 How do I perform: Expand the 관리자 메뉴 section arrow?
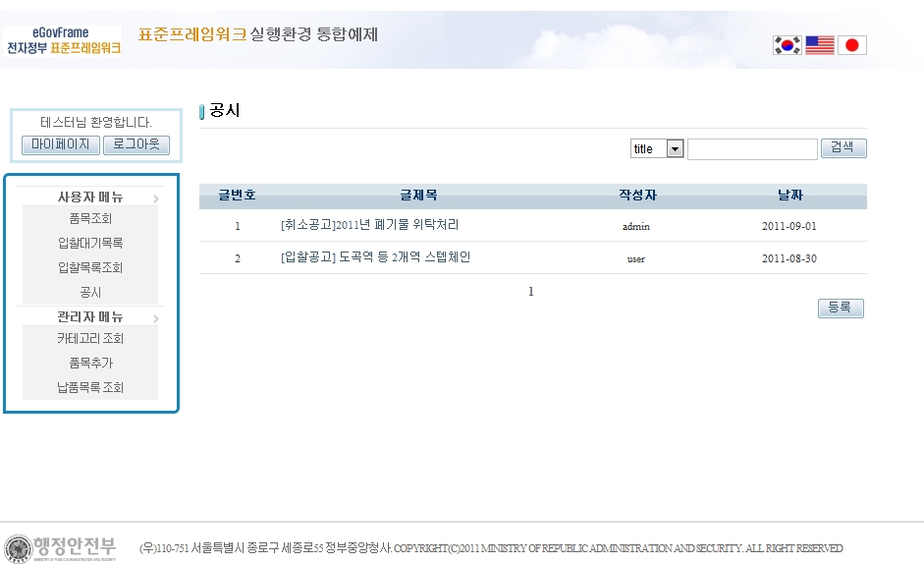pos(155,318)
